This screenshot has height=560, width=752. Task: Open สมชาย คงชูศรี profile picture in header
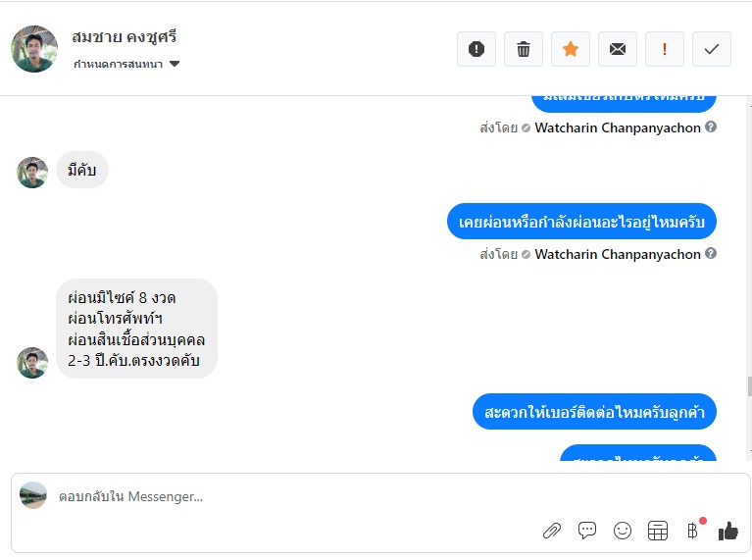[x=34, y=49]
